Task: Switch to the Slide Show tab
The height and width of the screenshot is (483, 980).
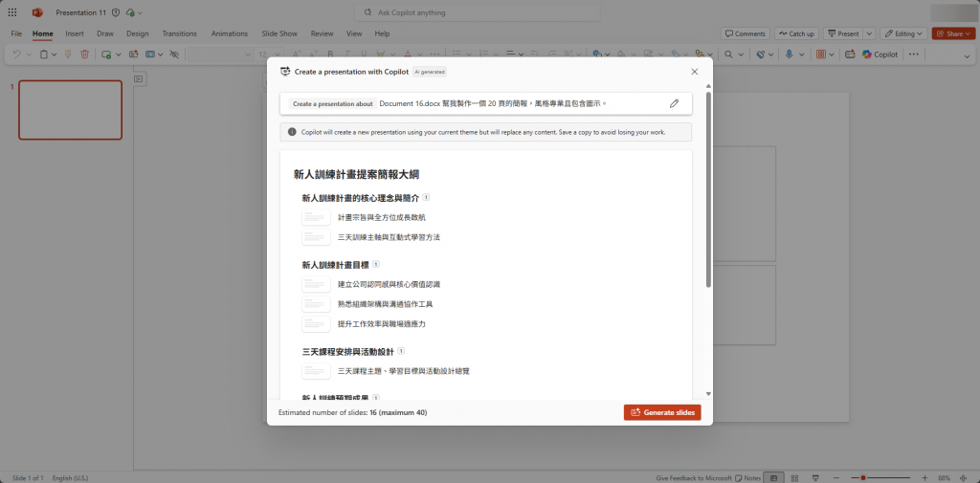Action: point(279,33)
